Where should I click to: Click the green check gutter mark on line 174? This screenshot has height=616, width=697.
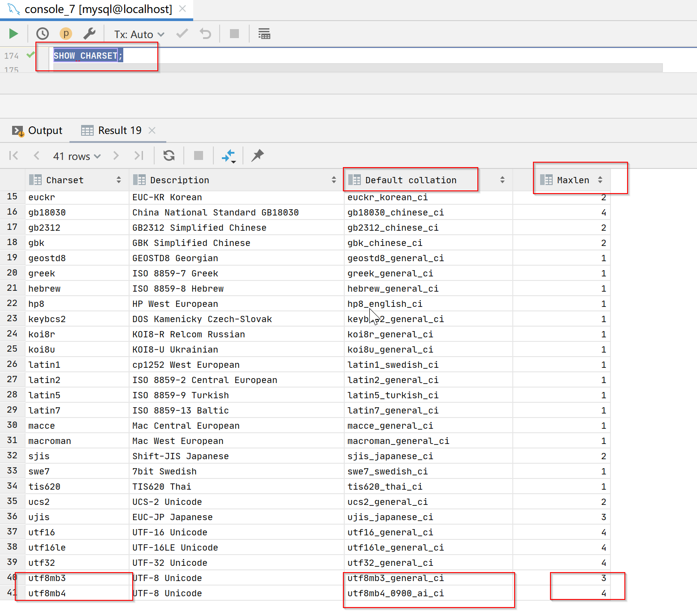click(x=30, y=55)
